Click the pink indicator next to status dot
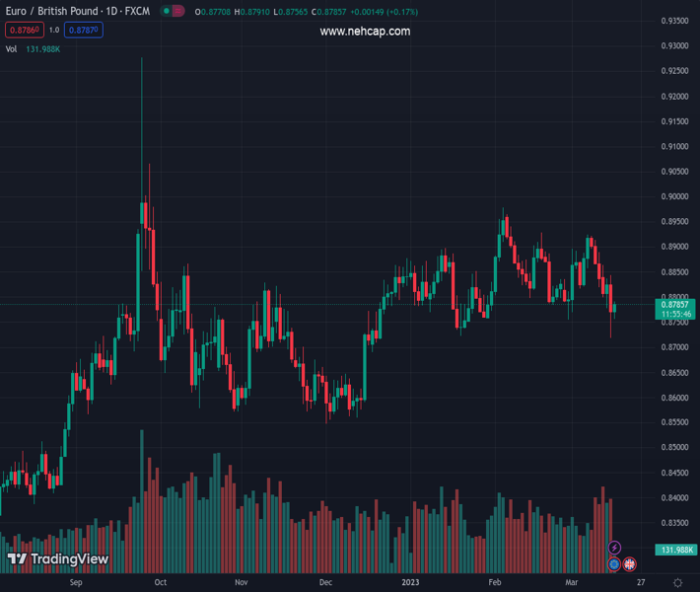Viewport: 700px width, 592px height. click(178, 11)
